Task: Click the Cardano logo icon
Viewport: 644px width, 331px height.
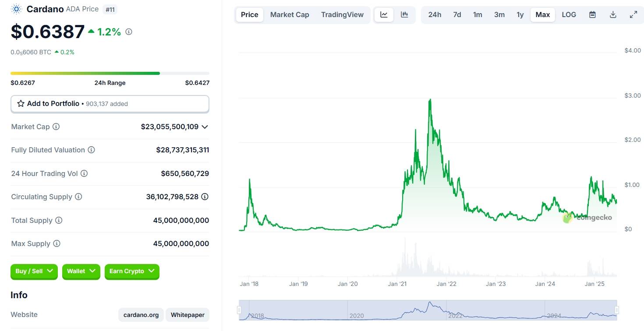Action: (x=17, y=9)
